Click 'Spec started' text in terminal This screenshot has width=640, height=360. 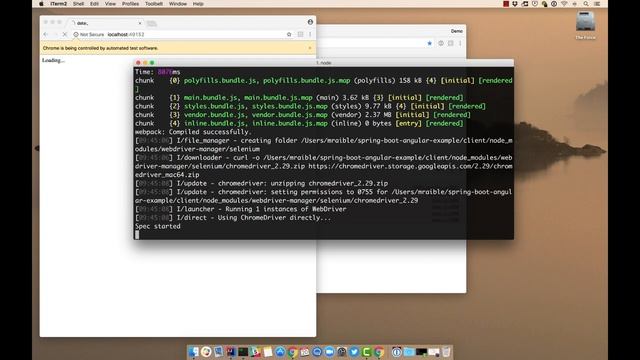[158, 226]
